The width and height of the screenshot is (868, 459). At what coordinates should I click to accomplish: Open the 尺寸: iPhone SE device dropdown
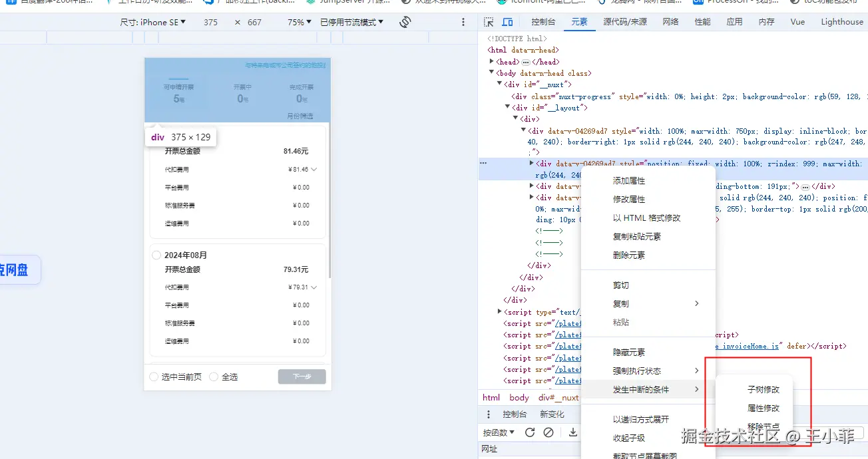coord(153,22)
